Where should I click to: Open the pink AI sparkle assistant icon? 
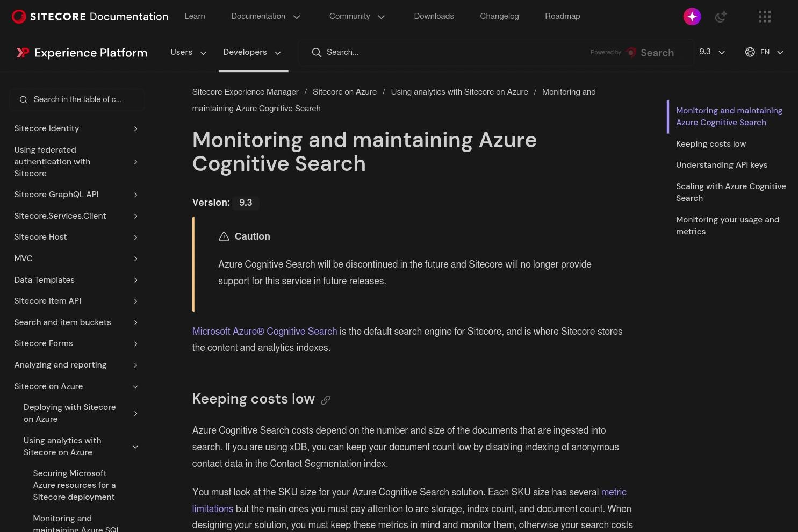tap(692, 17)
